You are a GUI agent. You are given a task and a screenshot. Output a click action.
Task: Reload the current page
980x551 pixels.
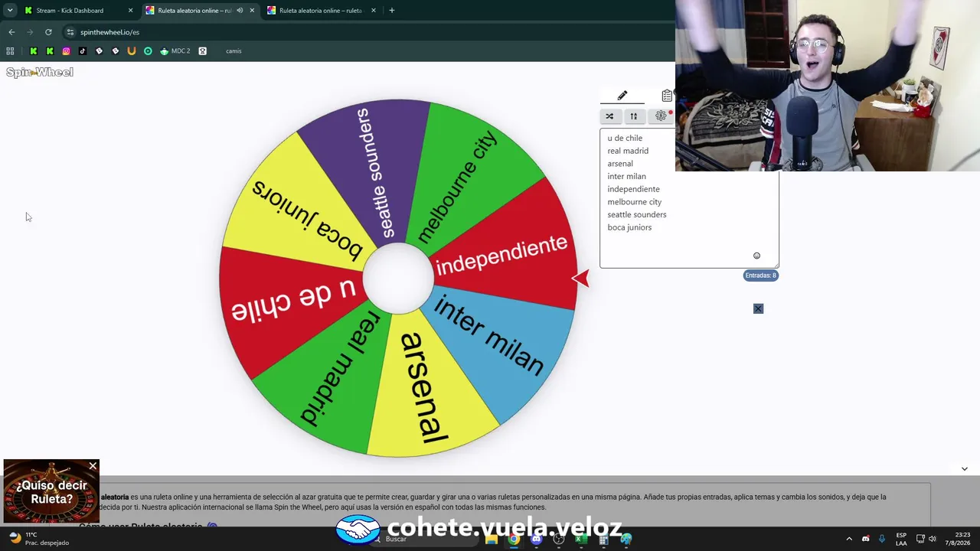pyautogui.click(x=48, y=32)
